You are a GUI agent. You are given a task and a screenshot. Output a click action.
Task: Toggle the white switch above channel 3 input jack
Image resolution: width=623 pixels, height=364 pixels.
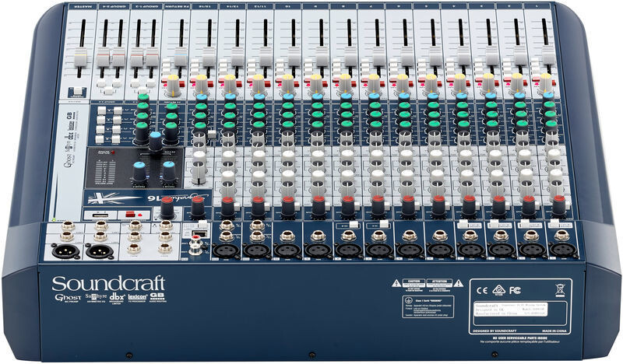tap(494, 224)
